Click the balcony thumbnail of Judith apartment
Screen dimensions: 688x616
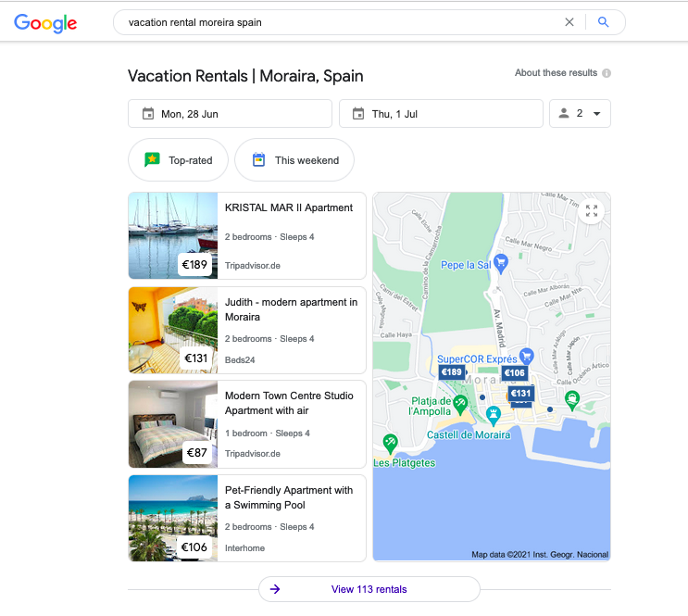173,330
